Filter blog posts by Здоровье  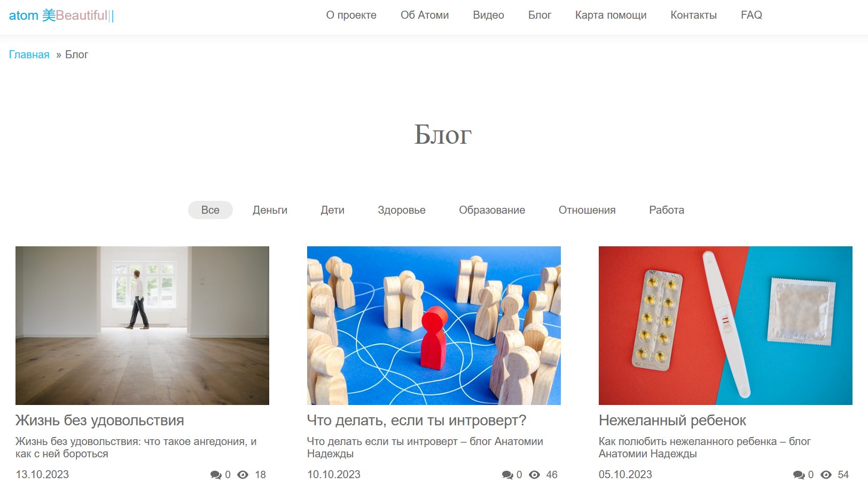402,210
